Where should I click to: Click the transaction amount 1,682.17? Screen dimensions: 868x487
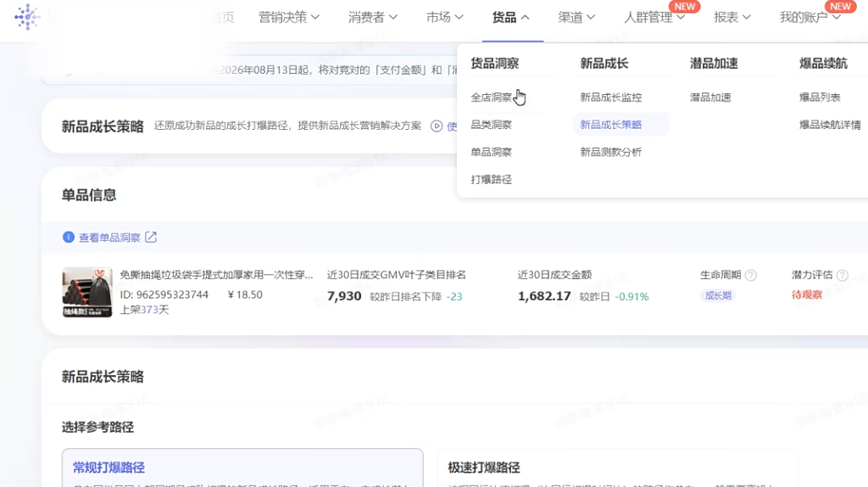pyautogui.click(x=544, y=296)
